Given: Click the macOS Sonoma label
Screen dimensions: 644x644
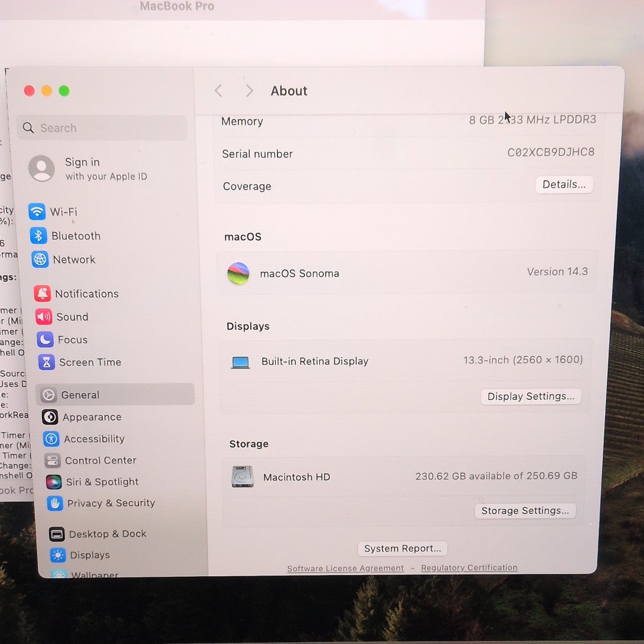Looking at the screenshot, I should click(x=300, y=273).
